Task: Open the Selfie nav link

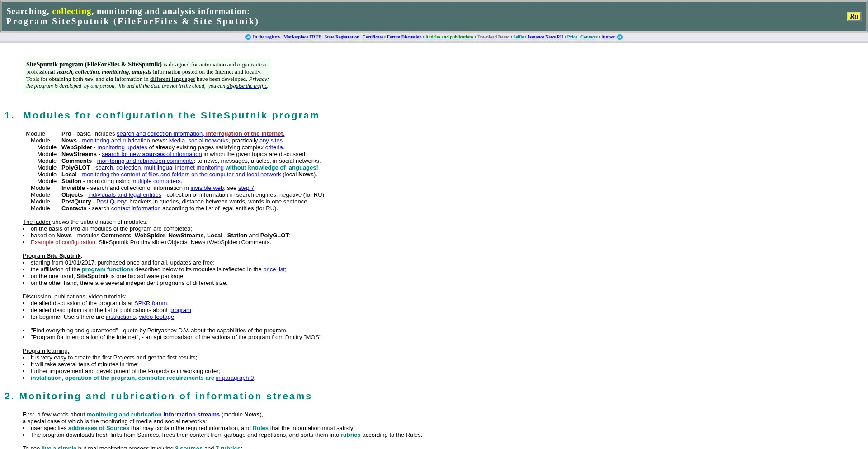Action: pos(519,37)
